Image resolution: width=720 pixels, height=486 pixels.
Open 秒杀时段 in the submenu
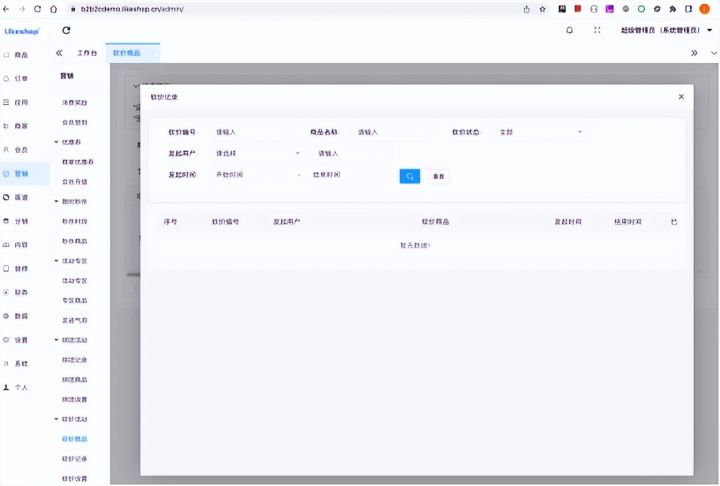pyautogui.click(x=74, y=221)
